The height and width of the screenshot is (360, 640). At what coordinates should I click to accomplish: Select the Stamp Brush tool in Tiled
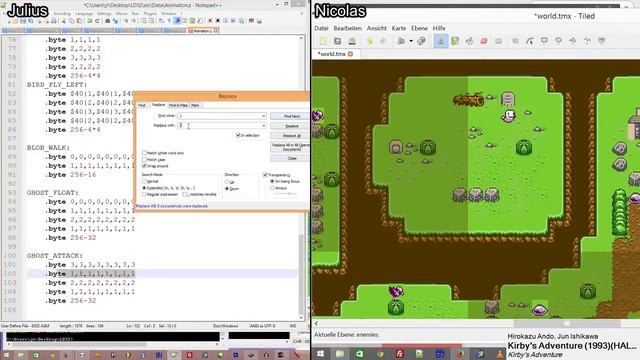pyautogui.click(x=441, y=41)
